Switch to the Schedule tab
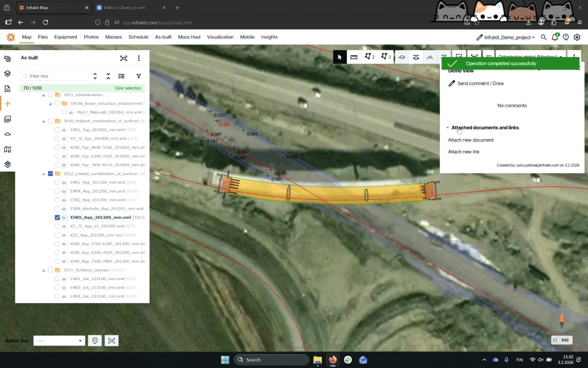Viewport: 588px width, 368px height. 138,37
